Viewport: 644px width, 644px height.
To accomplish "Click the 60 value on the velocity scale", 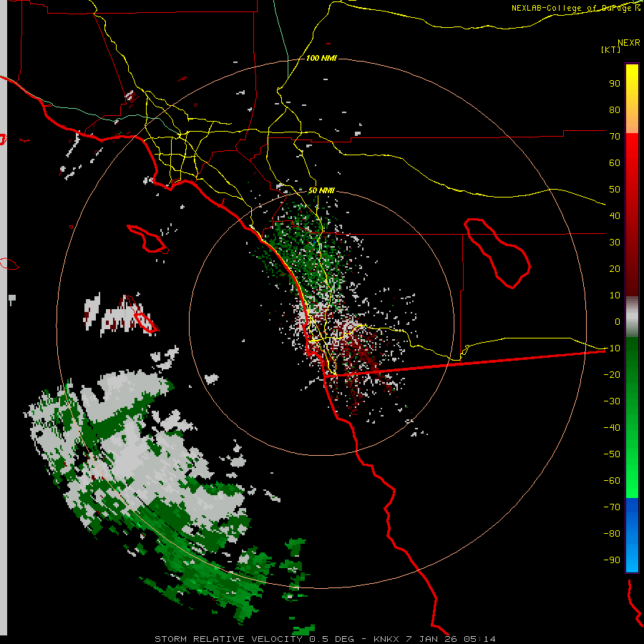I will point(615,162).
